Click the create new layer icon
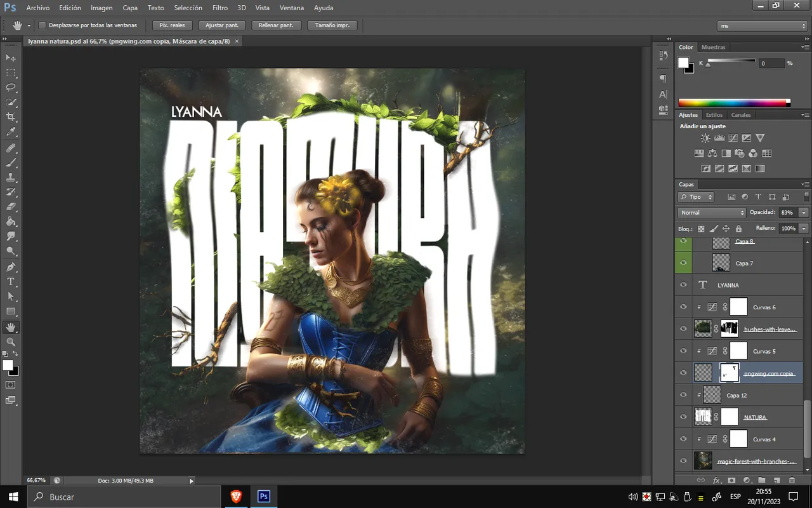The image size is (812, 508). [x=776, y=481]
